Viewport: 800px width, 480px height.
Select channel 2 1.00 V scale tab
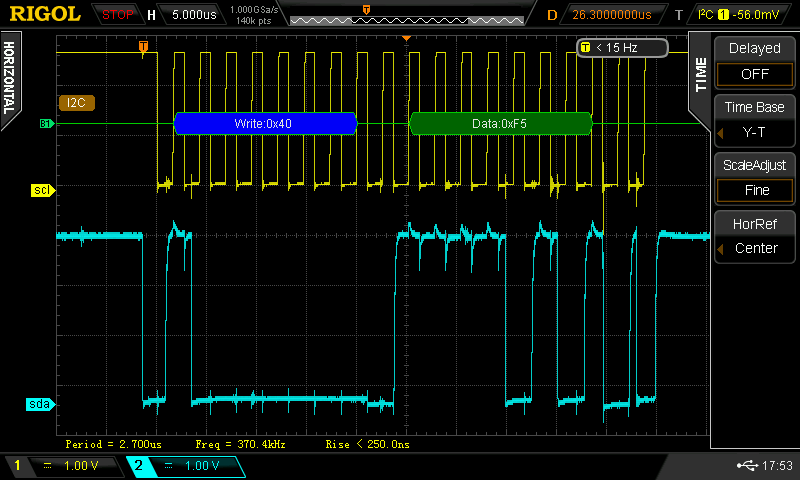(x=186, y=466)
